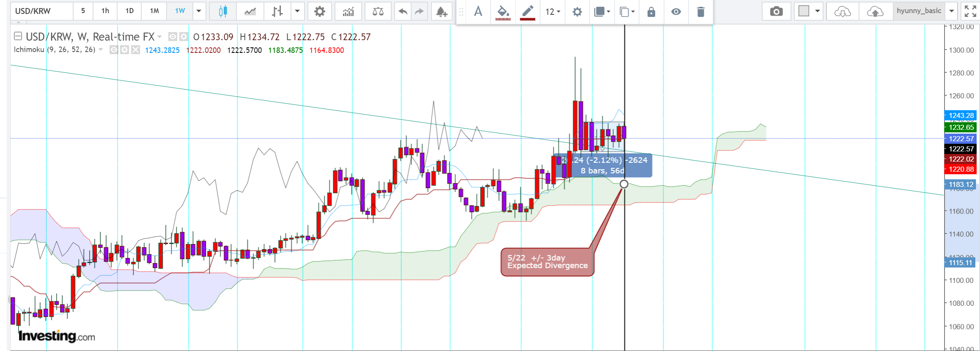Create a new alert with bell icon

click(442, 11)
